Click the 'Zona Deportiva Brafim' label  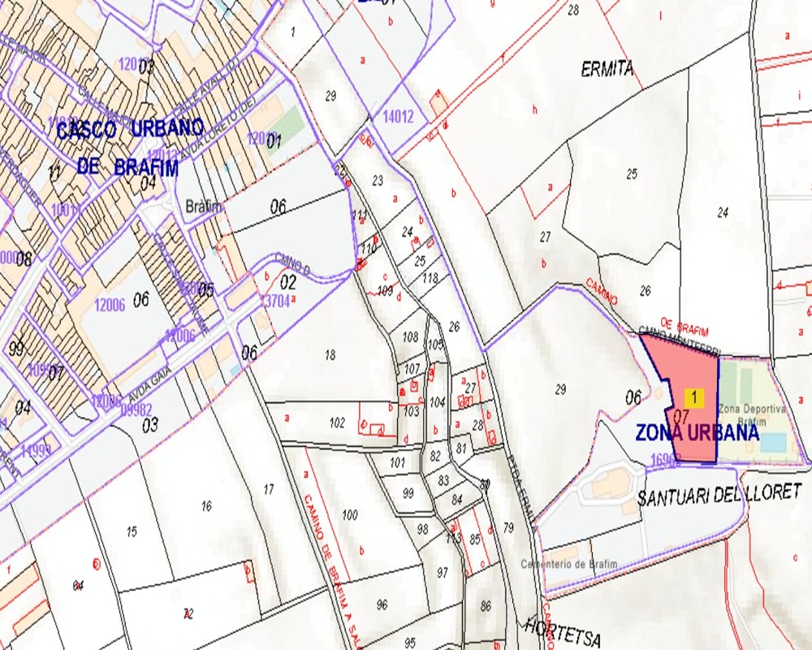pyautogui.click(x=751, y=414)
